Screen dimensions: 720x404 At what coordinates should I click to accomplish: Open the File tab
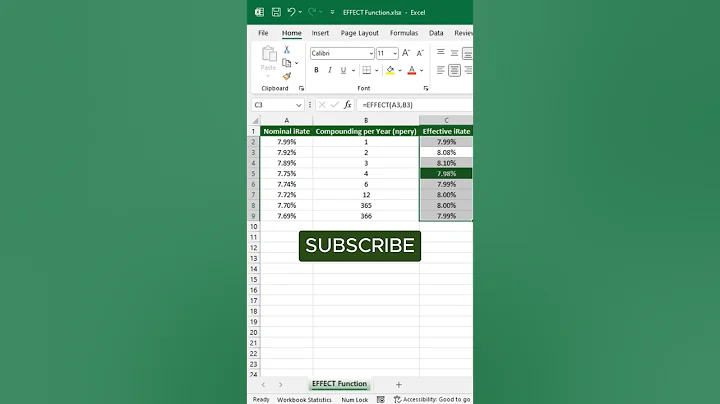[263, 33]
